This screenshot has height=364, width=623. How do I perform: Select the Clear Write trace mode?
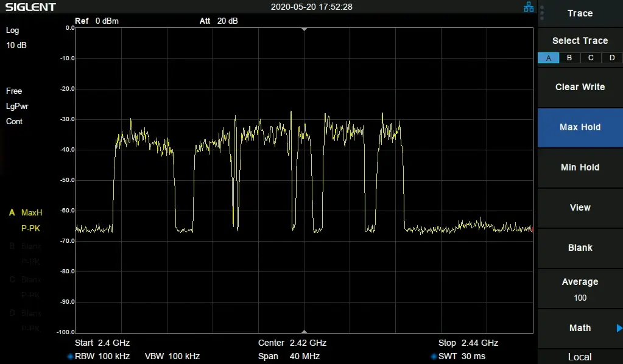[x=580, y=87]
